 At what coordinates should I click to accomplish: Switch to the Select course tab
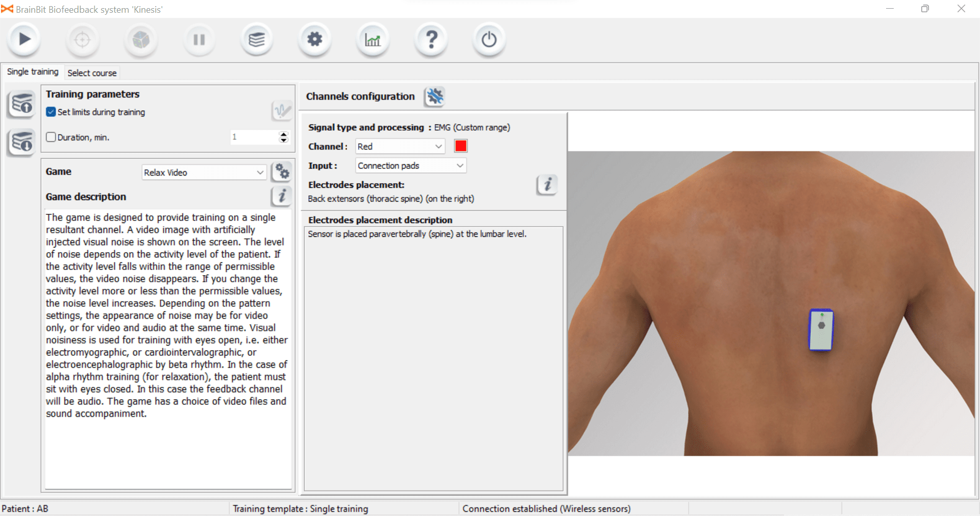(92, 73)
